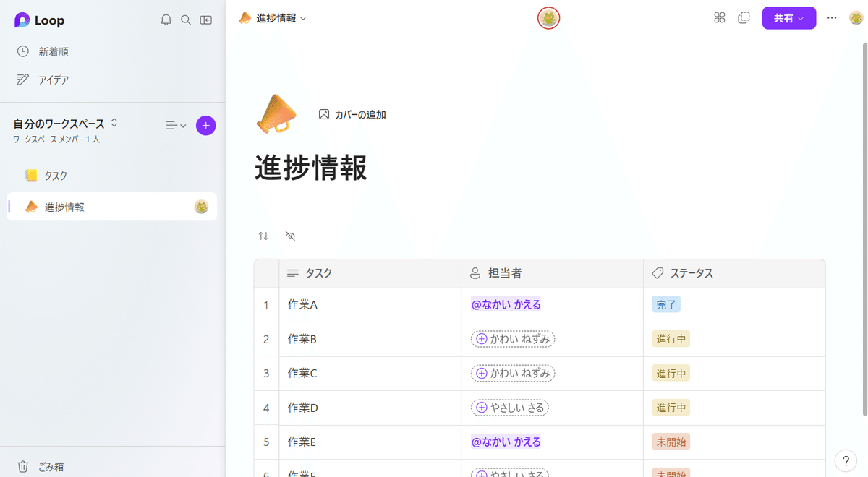Open the help question mark button
Screen dimensions: 868x477
(x=846, y=460)
